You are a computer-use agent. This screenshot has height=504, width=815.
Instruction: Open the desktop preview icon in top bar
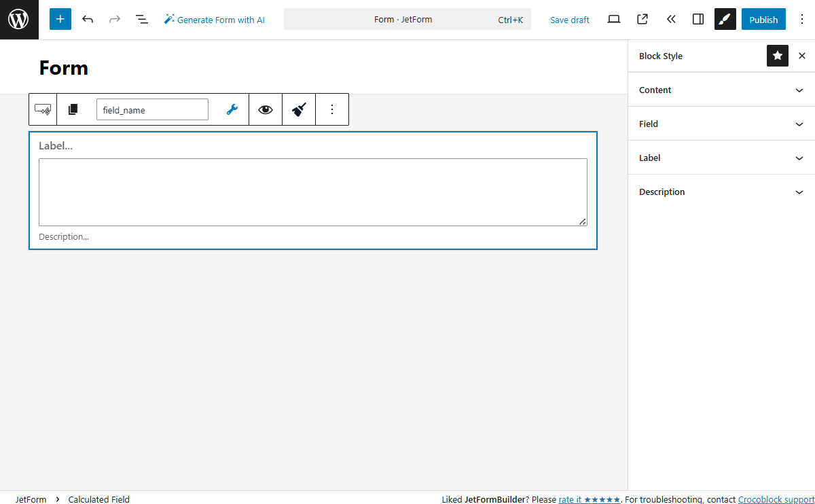tap(613, 19)
